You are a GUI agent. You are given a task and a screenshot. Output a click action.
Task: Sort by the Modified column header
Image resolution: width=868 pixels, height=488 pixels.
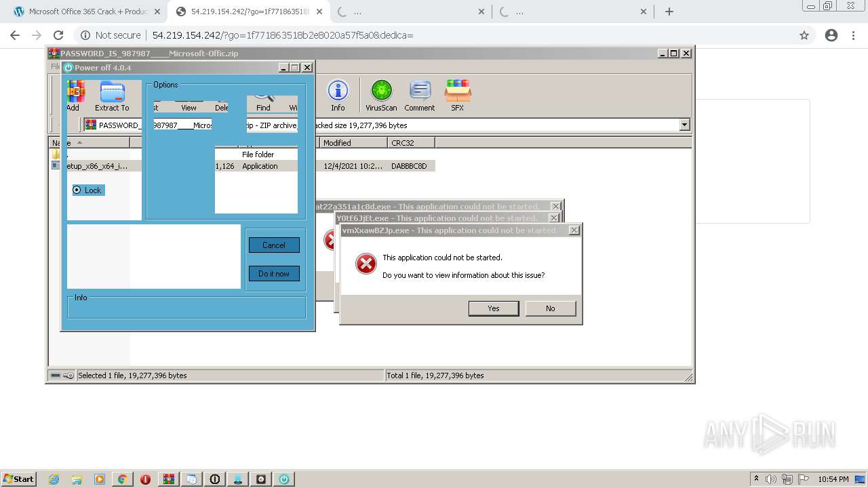353,142
